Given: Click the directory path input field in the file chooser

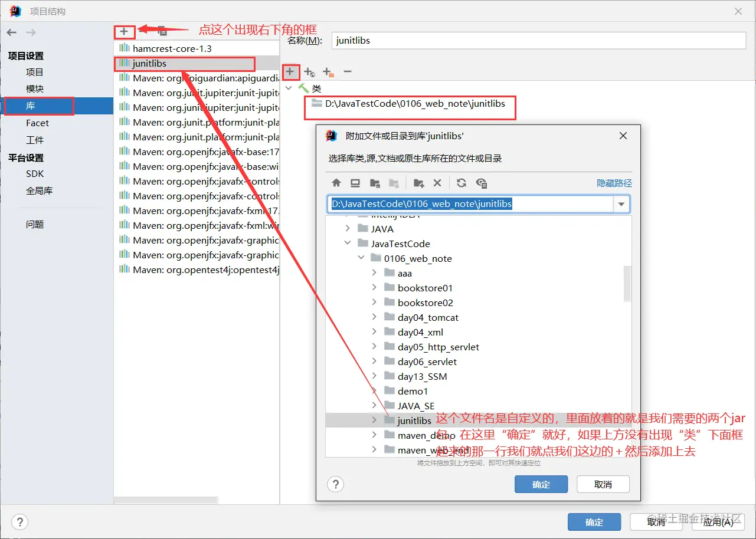Looking at the screenshot, I should (x=470, y=204).
